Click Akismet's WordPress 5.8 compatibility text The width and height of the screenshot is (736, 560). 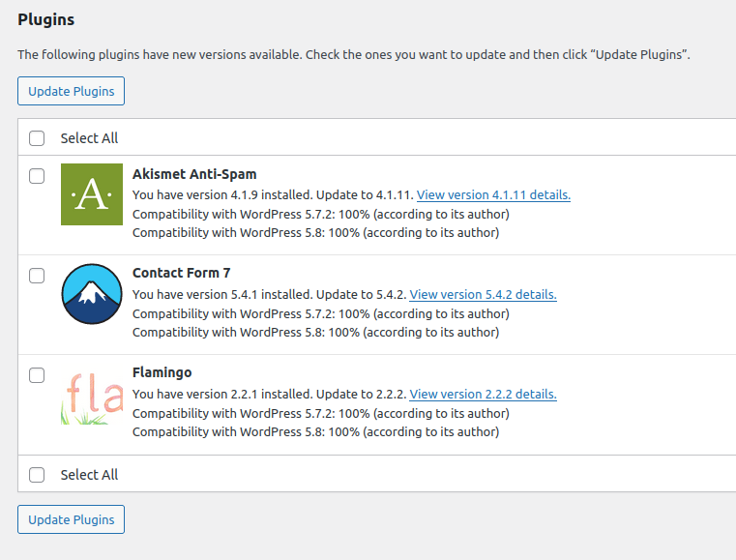point(315,233)
